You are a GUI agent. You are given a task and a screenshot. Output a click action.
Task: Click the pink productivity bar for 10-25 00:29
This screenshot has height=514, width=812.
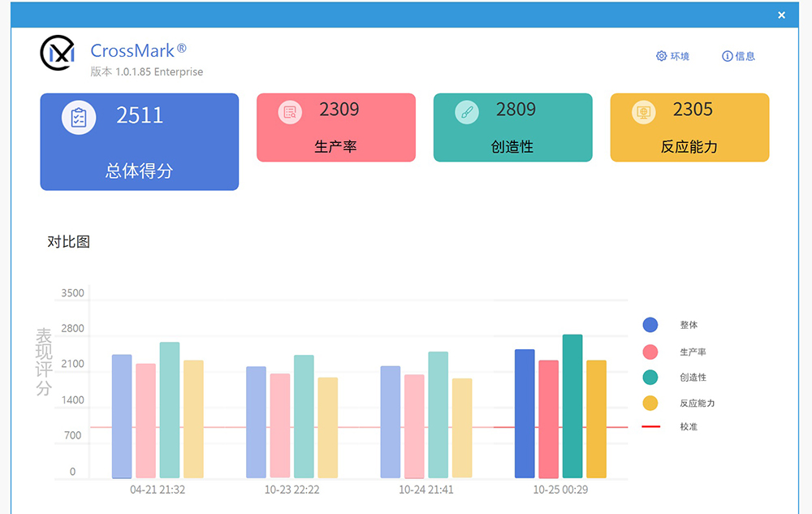tap(548, 419)
